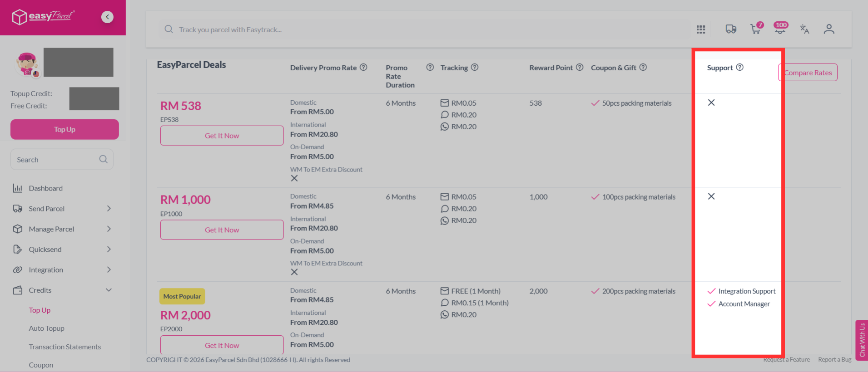Click the Dashboard chart icon
Viewport: 868px width, 372px height.
(x=18, y=188)
